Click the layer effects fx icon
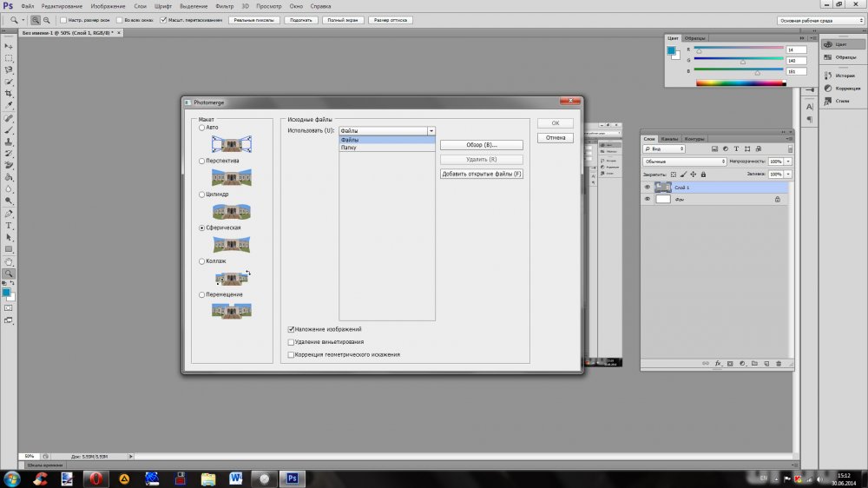868x488 pixels. tap(718, 362)
